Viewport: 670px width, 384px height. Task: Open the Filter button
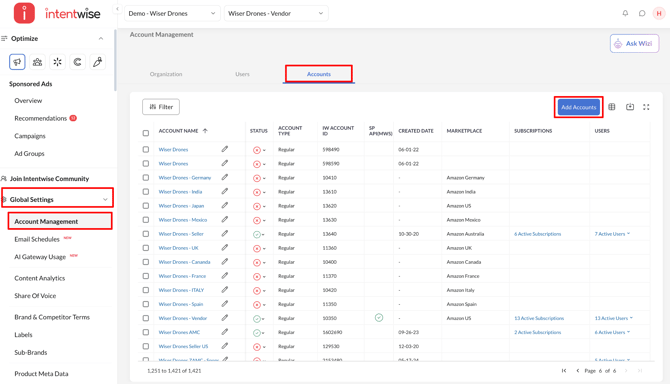click(161, 107)
